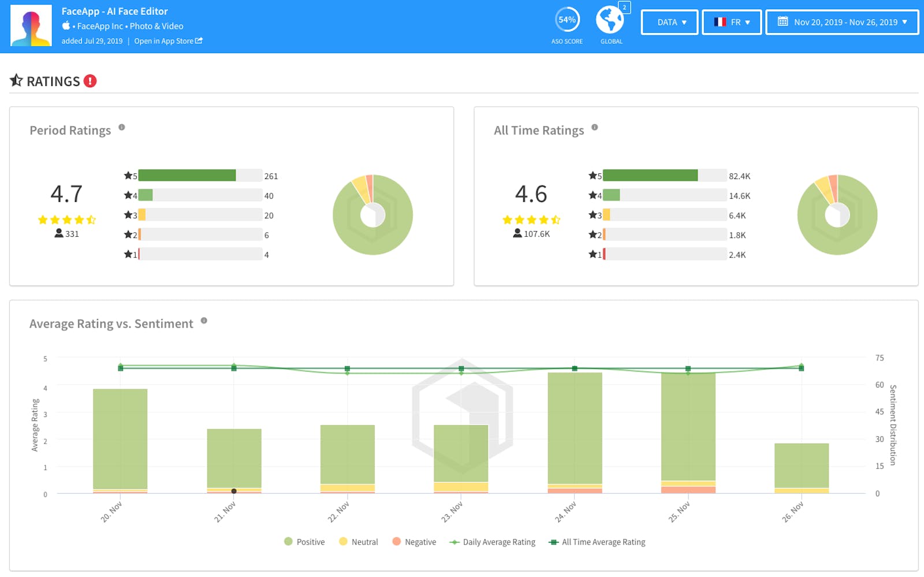Image resolution: width=924 pixels, height=577 pixels.
Task: Click the red alert icon next to RATINGS
Action: 90,81
